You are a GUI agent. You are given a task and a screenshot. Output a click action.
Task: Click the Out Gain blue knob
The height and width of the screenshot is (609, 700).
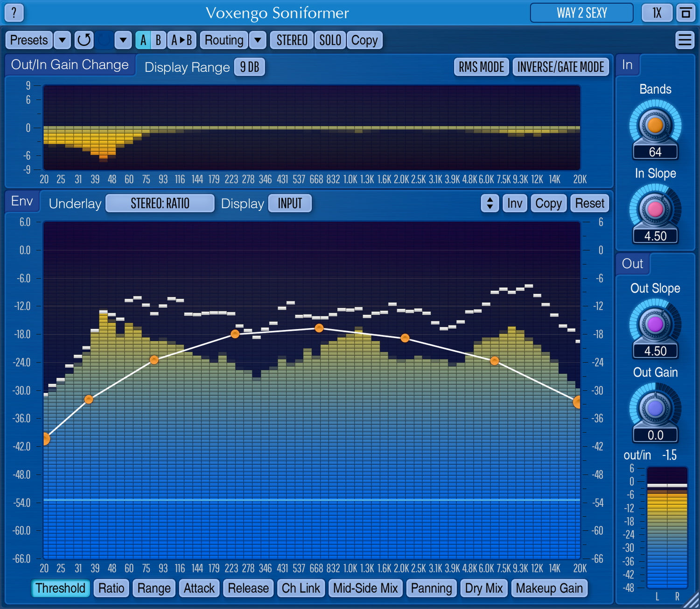[655, 408]
